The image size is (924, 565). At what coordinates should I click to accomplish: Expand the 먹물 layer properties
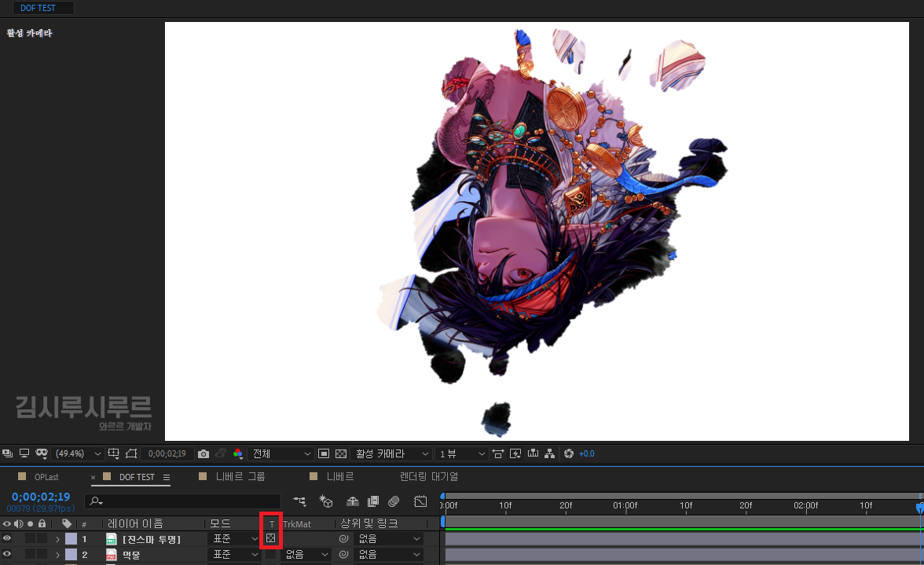(58, 555)
